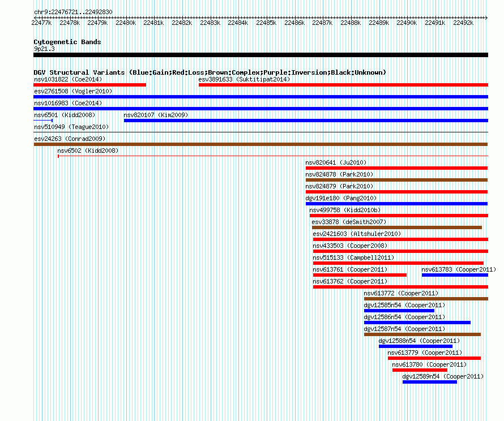The height and width of the screenshot is (421, 504).
Task: Open nsv6502 (Kidd2008) variant label
Action: pyautogui.click(x=88, y=151)
